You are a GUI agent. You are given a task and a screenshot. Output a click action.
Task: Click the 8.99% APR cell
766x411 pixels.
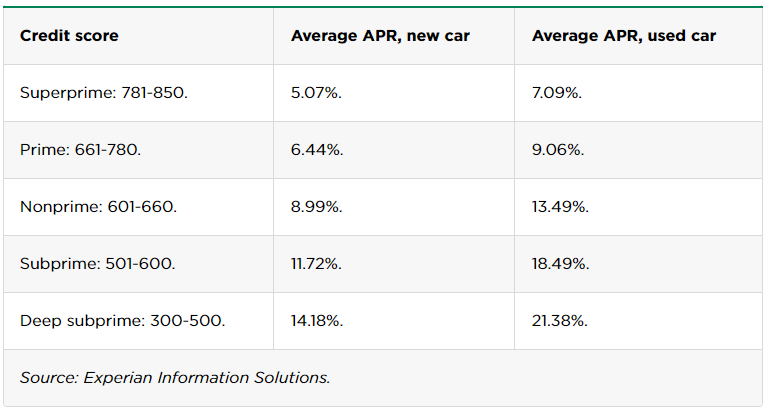click(317, 207)
